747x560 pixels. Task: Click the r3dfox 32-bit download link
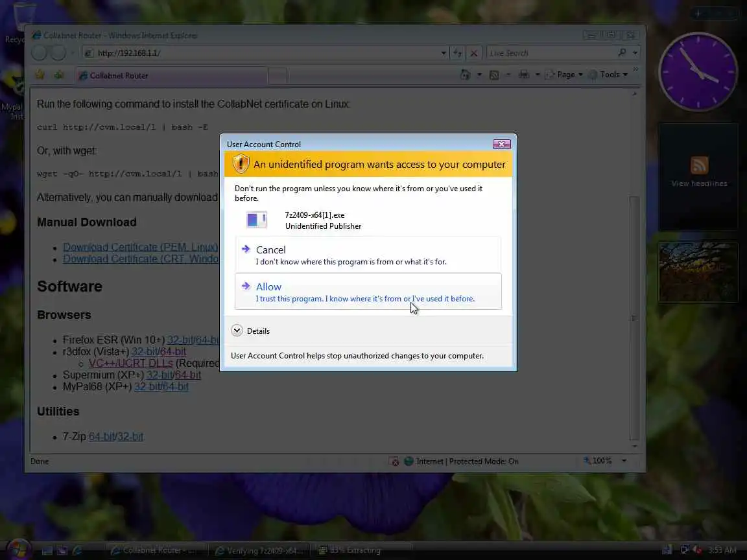[x=143, y=351]
